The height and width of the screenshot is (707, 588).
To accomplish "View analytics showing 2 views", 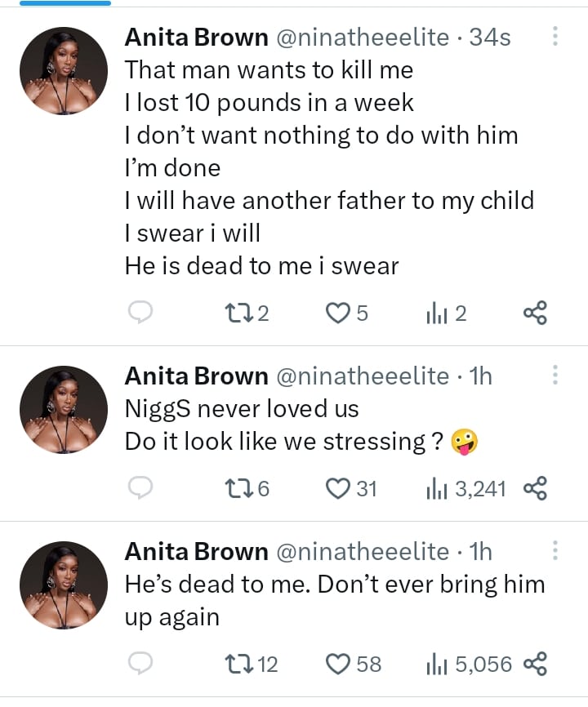I will (x=434, y=313).
